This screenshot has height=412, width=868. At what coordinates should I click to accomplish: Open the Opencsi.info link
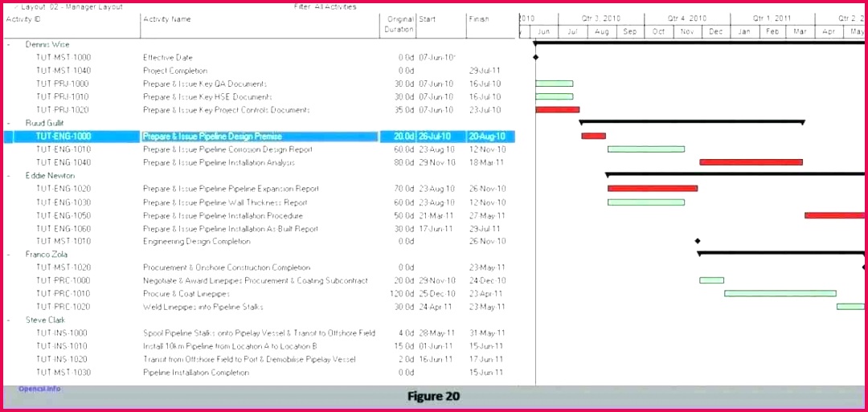[39, 389]
